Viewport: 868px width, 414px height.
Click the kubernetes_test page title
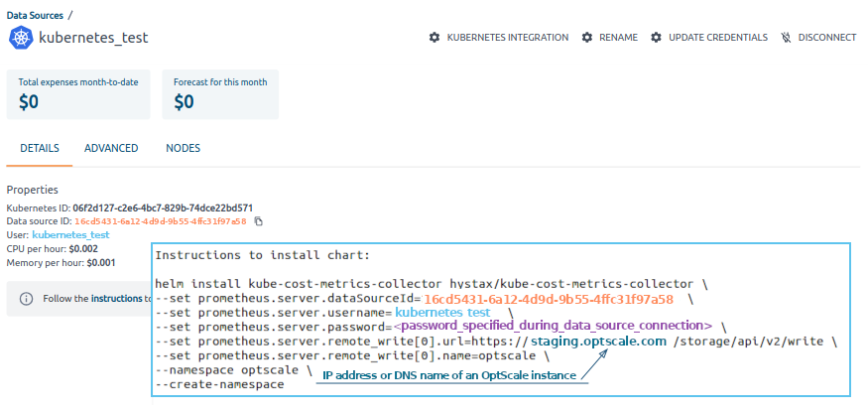pyautogui.click(x=93, y=38)
